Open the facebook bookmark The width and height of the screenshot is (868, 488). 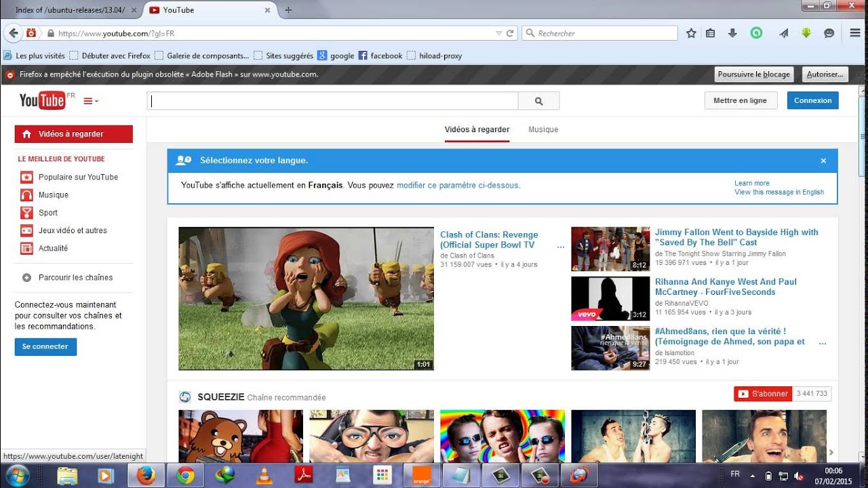(x=380, y=56)
